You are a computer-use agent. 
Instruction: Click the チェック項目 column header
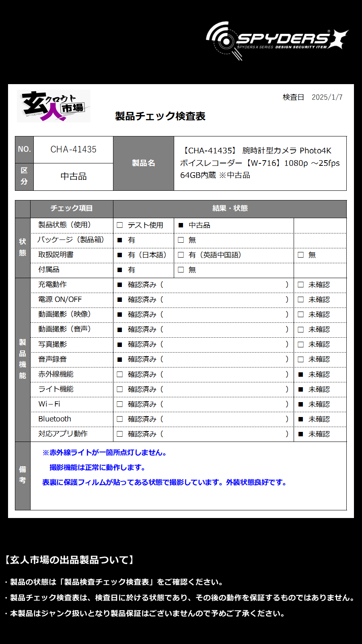click(72, 208)
